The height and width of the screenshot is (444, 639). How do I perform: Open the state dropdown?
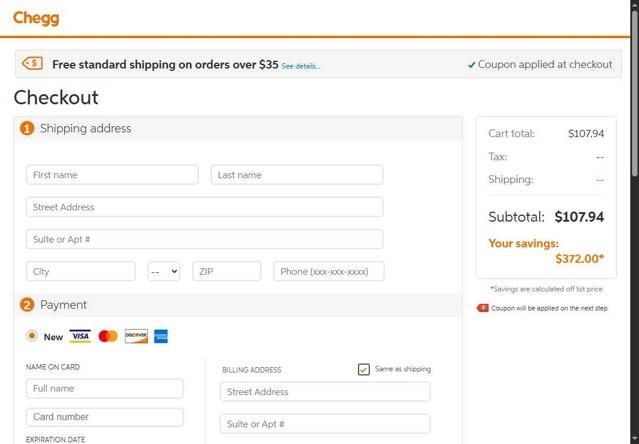(x=164, y=271)
